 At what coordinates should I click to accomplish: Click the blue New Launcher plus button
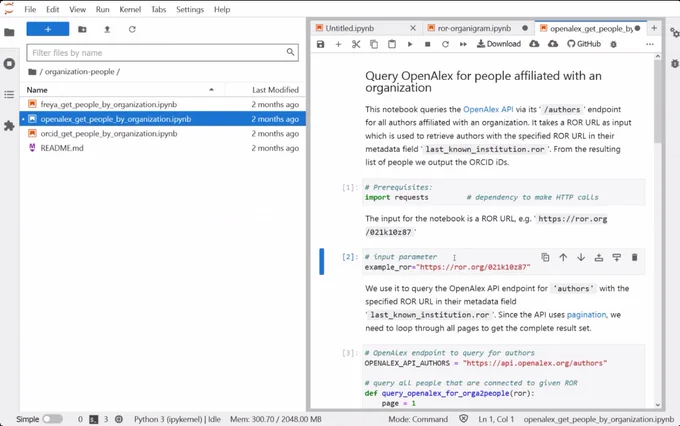48,29
